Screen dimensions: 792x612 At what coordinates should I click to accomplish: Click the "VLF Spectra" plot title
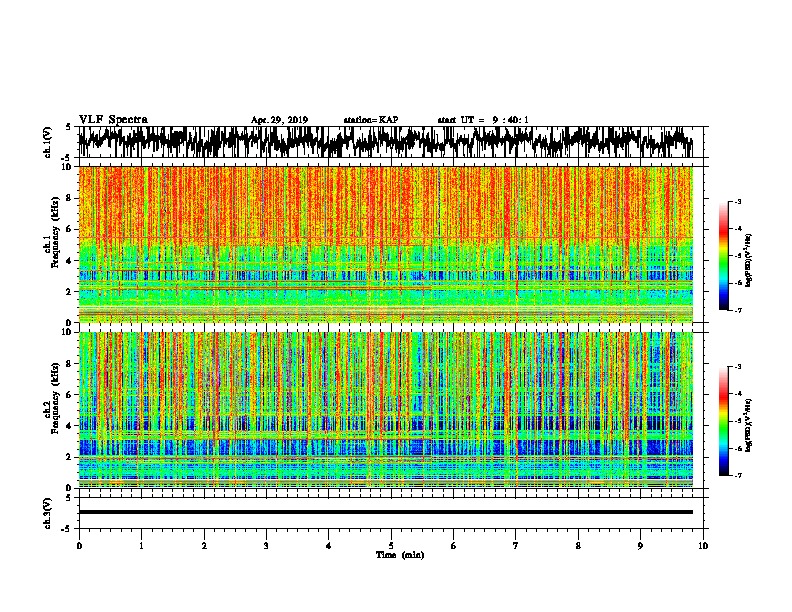(113, 120)
